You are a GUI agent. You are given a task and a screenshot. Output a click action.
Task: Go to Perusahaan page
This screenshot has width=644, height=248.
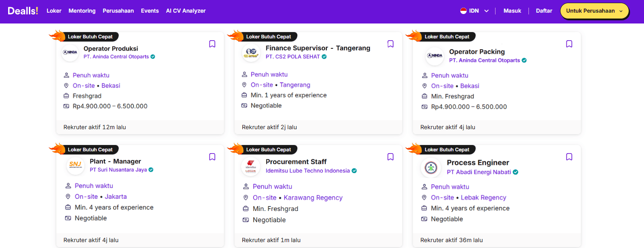(x=118, y=11)
